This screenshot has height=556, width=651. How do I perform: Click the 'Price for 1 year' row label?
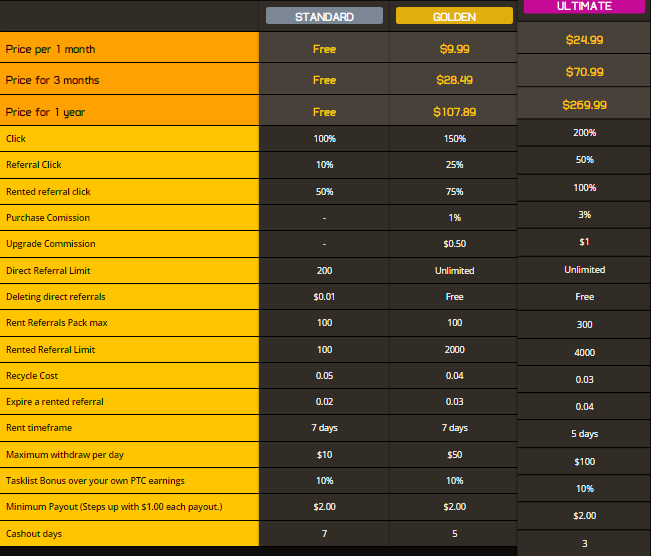[45, 112]
